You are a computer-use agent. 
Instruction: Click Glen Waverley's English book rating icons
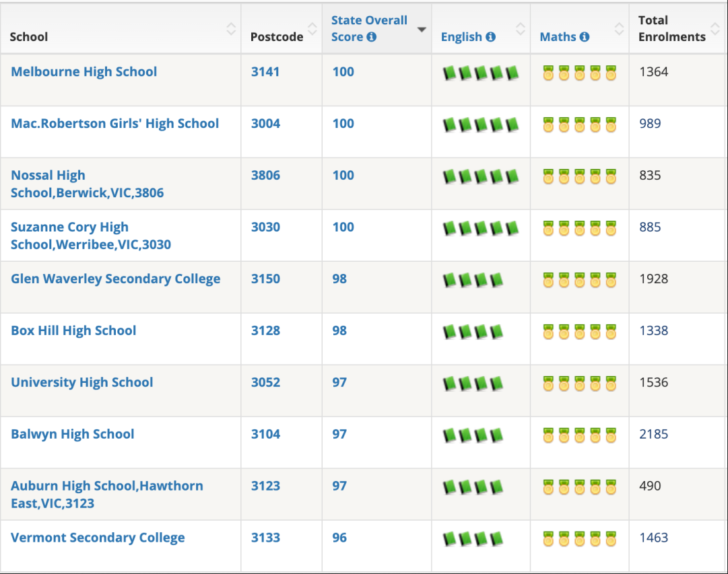click(x=473, y=280)
